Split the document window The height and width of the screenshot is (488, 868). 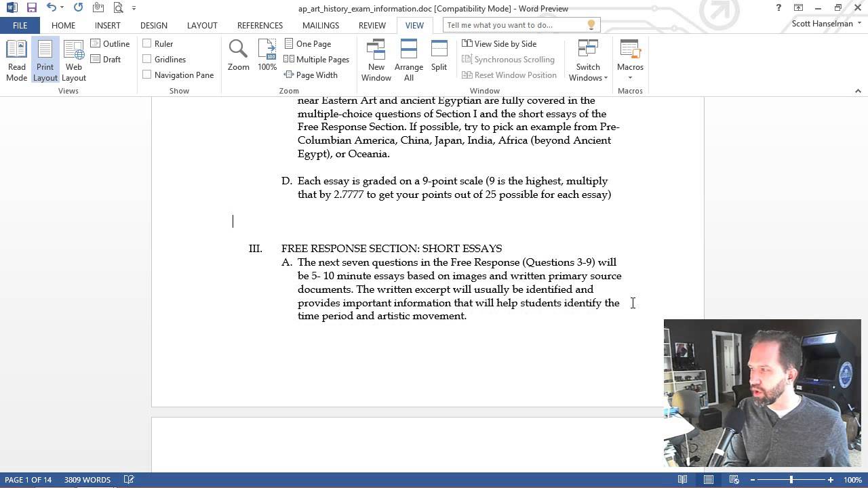pyautogui.click(x=439, y=56)
